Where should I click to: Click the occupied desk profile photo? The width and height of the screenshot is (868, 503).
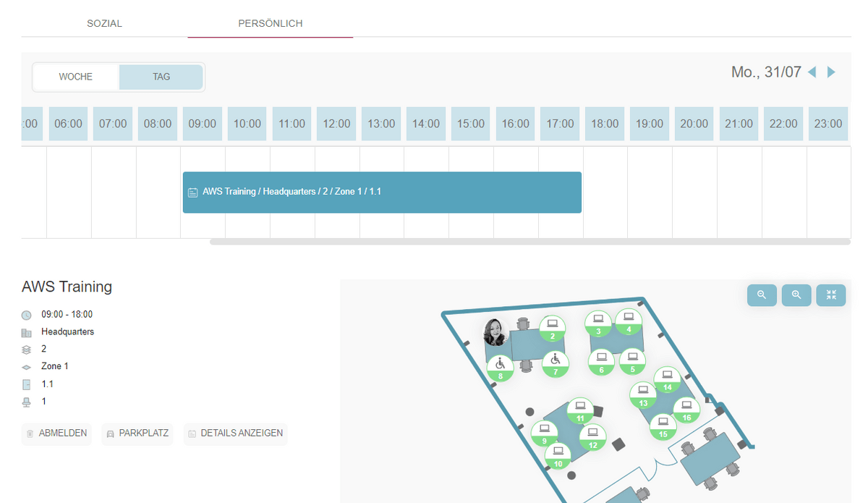click(496, 332)
